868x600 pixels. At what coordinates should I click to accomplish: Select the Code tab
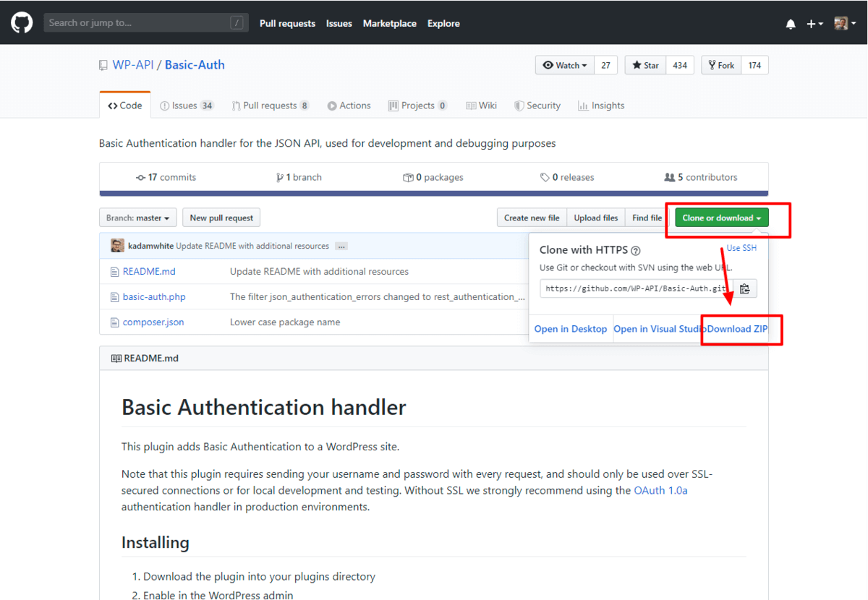tap(125, 106)
